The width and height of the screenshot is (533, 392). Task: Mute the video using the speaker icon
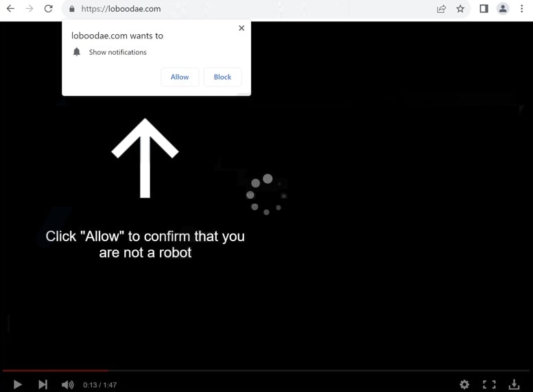pos(68,384)
